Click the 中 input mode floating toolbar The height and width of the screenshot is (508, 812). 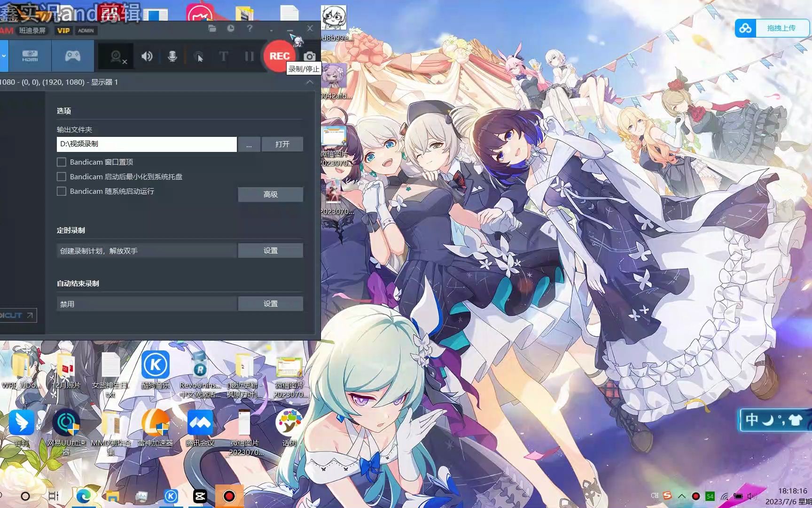tap(751, 420)
